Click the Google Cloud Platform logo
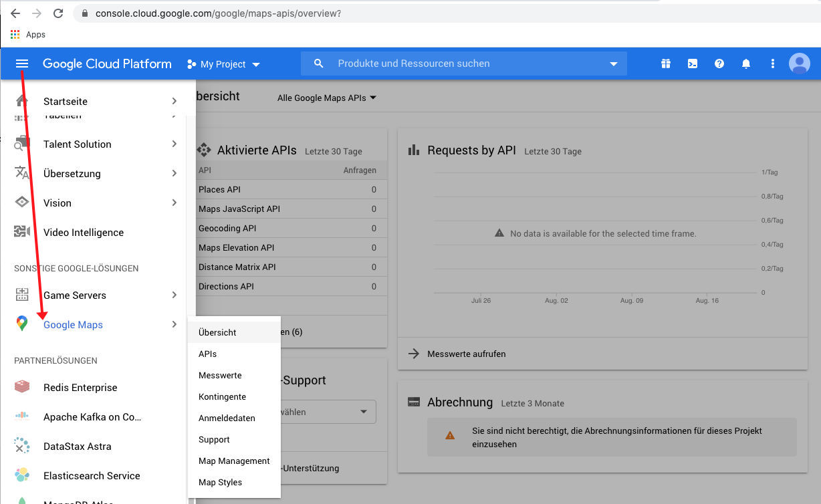Viewport: 821px width, 504px height. (x=107, y=64)
